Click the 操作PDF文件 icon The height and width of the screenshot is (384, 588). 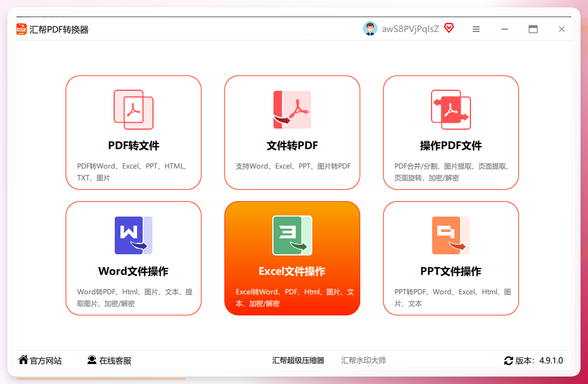451,110
